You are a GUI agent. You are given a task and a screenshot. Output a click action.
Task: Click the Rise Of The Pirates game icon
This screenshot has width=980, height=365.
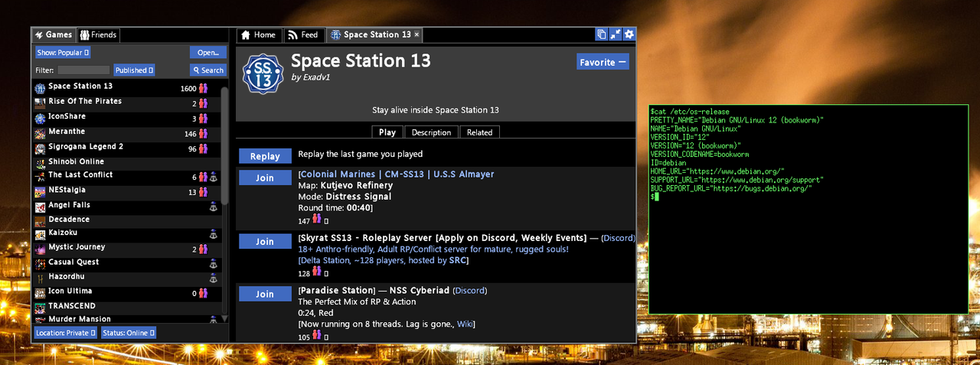[x=40, y=103]
